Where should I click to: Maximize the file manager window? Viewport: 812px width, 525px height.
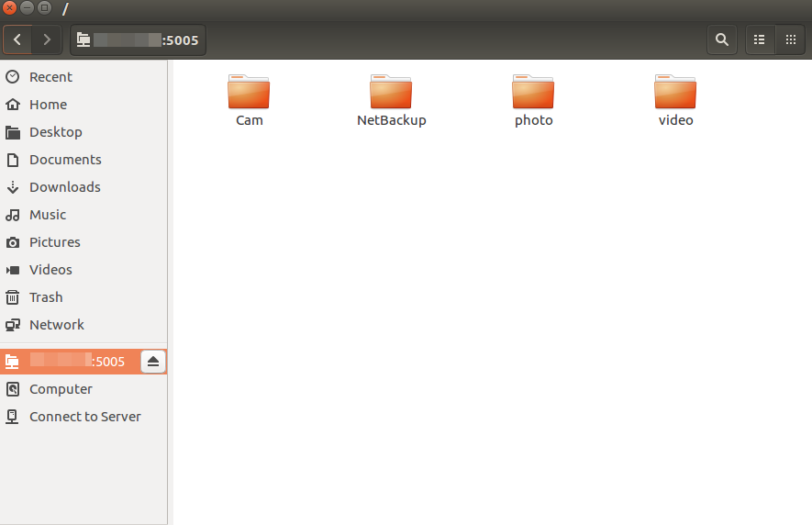click(x=45, y=7)
